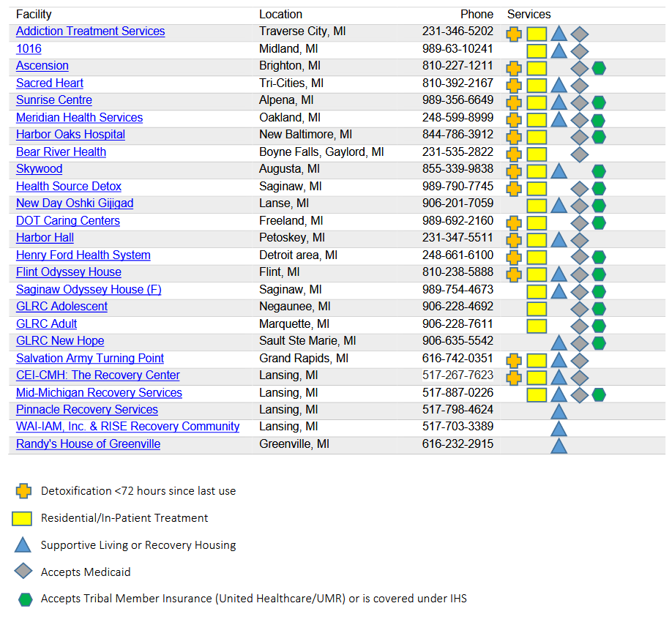Click the detox cross icon for Addiction Treatment Services
This screenshot has width=672, height=625.
(x=514, y=34)
